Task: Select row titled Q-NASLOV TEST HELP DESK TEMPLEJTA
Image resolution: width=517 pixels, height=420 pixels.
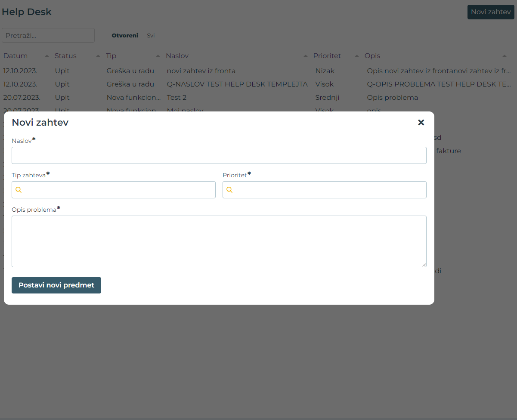Action: pos(237,84)
